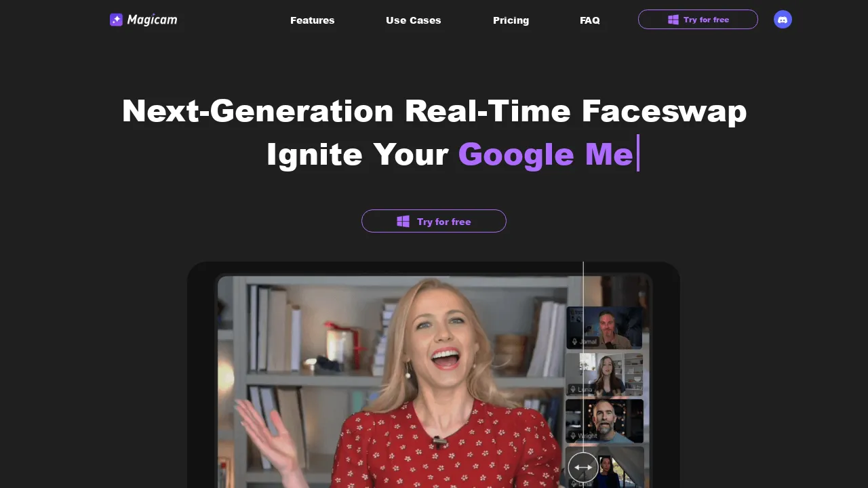
Task: Click the before/after comparison slider handle
Action: point(583,467)
